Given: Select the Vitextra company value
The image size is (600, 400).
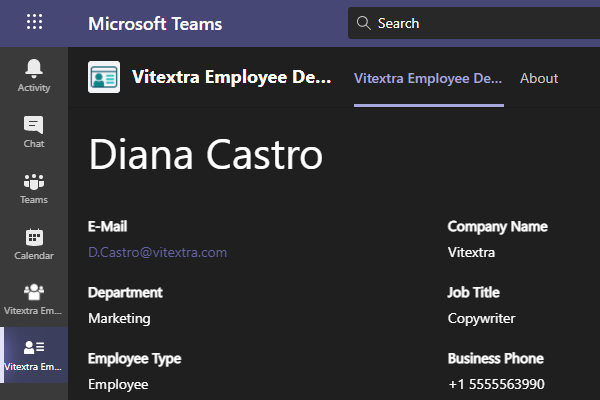Looking at the screenshot, I should point(471,252).
